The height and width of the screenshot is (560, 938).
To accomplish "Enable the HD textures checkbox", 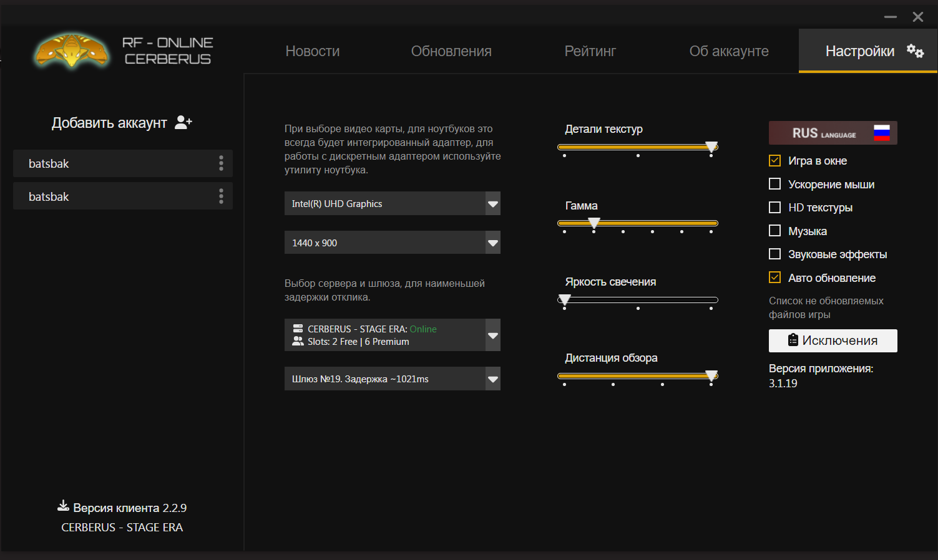I will [x=774, y=208].
